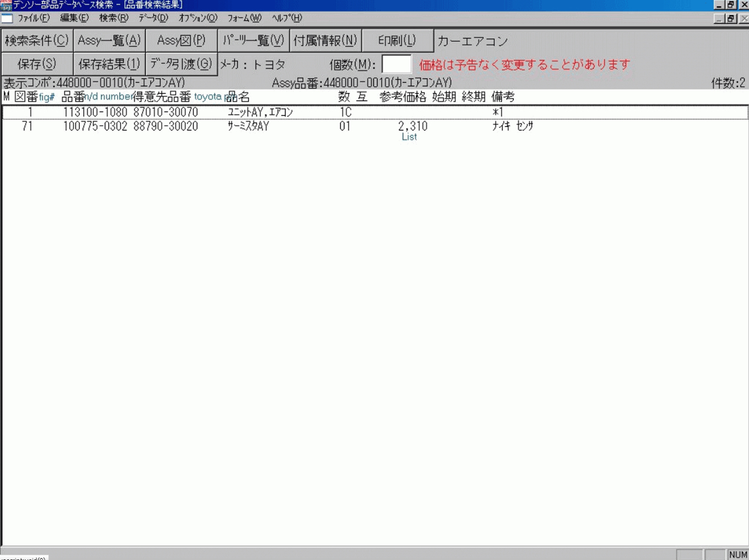The height and width of the screenshot is (560, 749).
Task: Open the パーツ一覧(V) parts list
Action: click(253, 41)
